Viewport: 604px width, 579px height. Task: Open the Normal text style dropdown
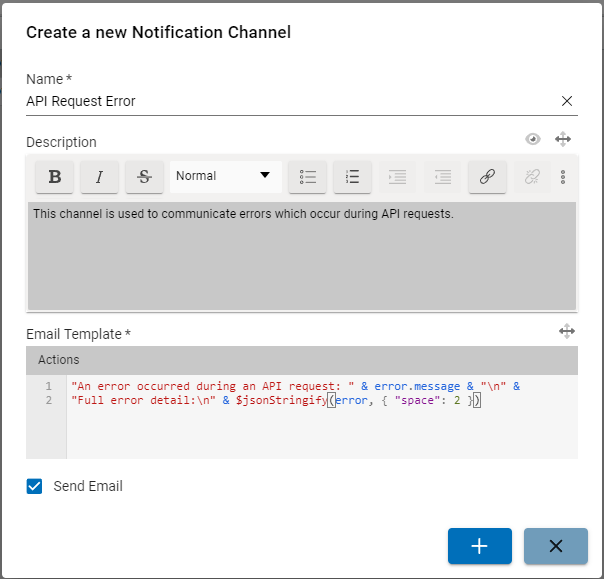tap(224, 176)
